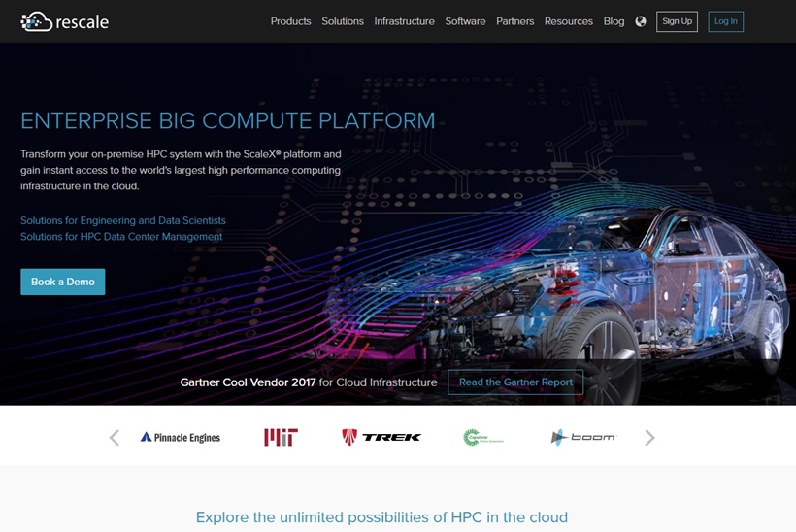Select the Trek logo
This screenshot has height=532, width=796.
point(381,437)
